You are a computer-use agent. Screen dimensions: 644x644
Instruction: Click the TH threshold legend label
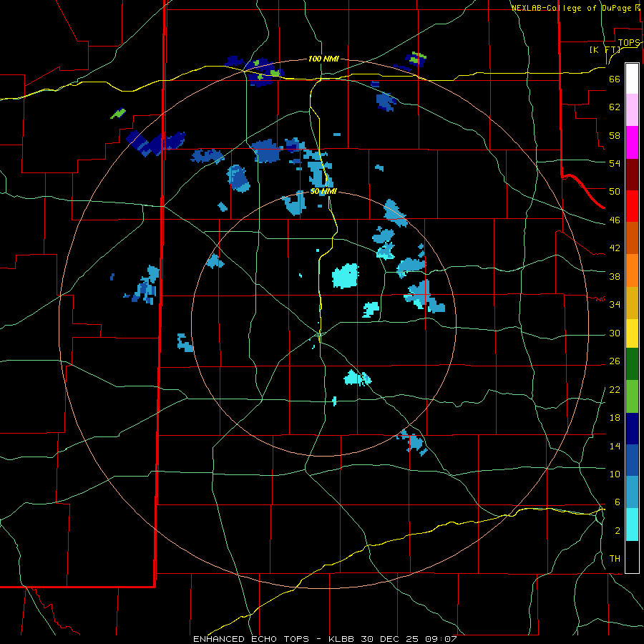click(x=615, y=559)
